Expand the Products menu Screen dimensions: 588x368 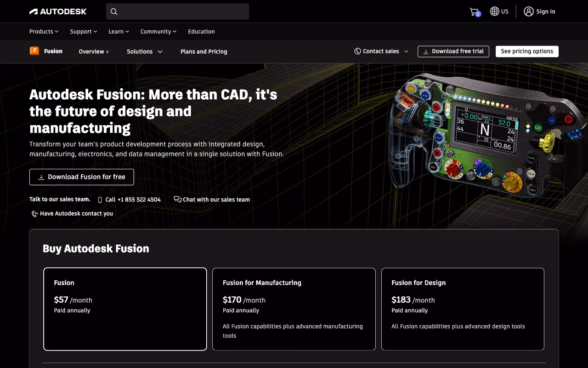[x=44, y=32]
